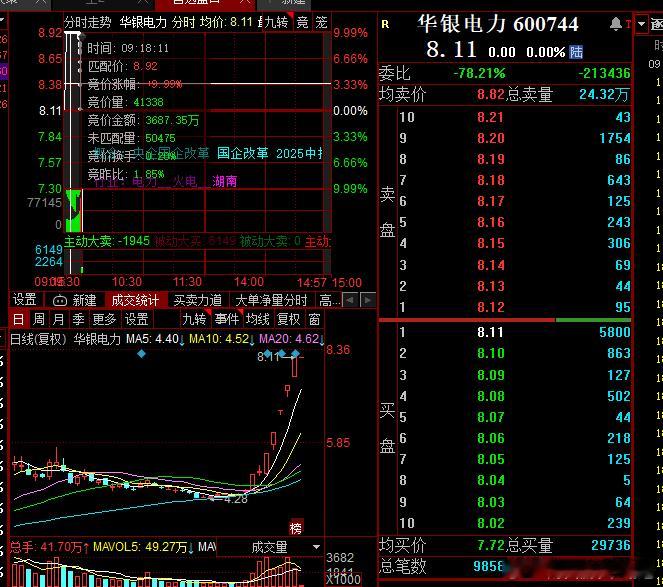
Task: Click buy level 10 price 8.02
Action: pyautogui.click(x=490, y=523)
